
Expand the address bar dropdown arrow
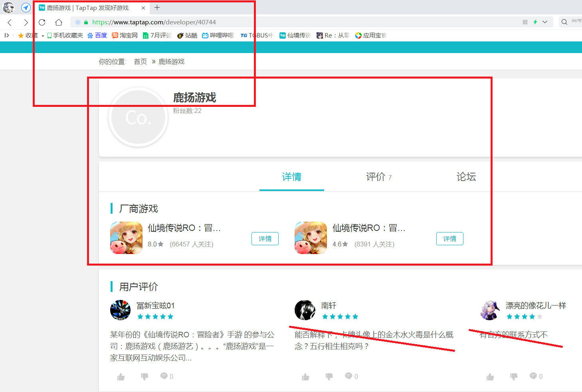pyautogui.click(x=545, y=22)
